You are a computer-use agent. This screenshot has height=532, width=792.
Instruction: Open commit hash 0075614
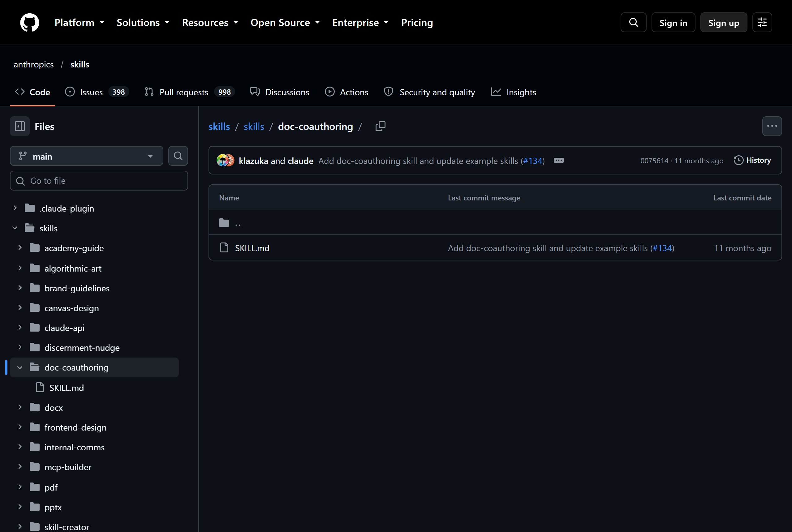click(654, 161)
